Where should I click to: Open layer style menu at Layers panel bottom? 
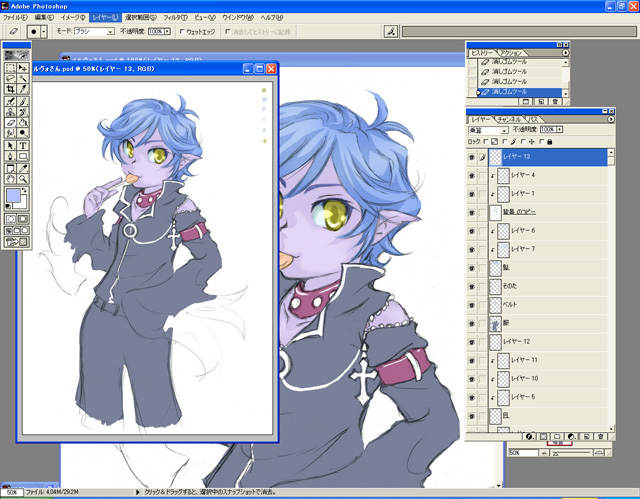pyautogui.click(x=529, y=437)
